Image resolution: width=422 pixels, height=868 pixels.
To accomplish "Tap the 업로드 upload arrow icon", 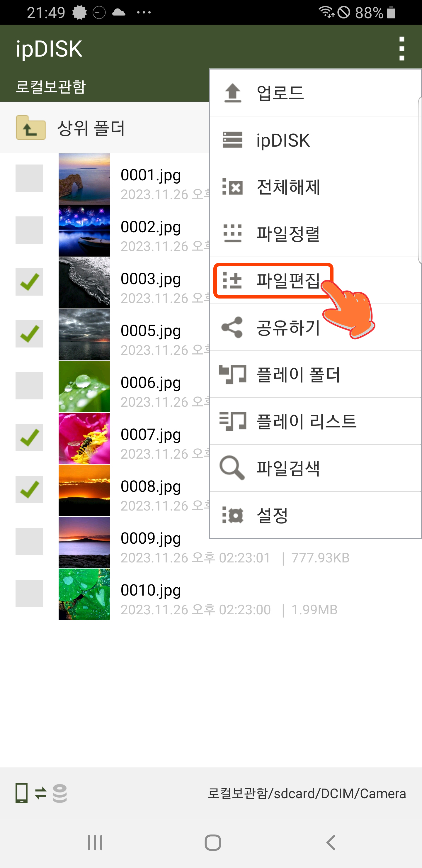I will [232, 93].
